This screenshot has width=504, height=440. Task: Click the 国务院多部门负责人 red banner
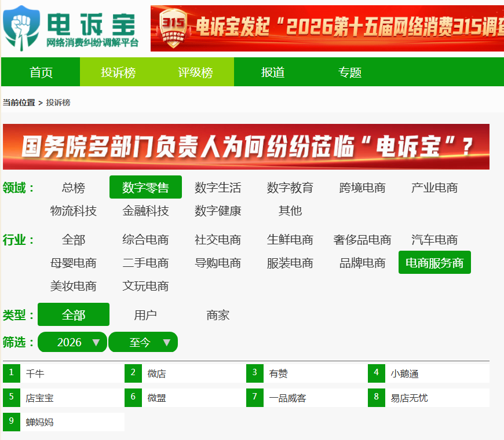coord(246,146)
